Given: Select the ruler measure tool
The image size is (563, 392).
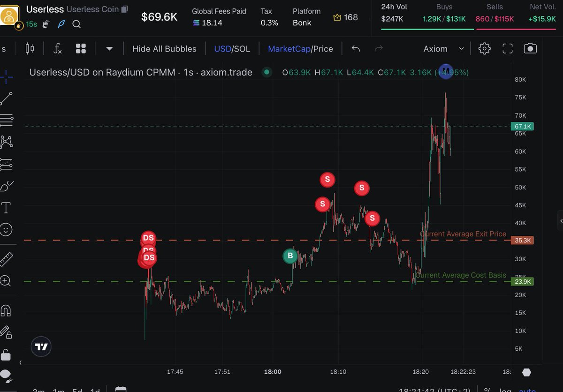Looking at the screenshot, I should coord(7,259).
